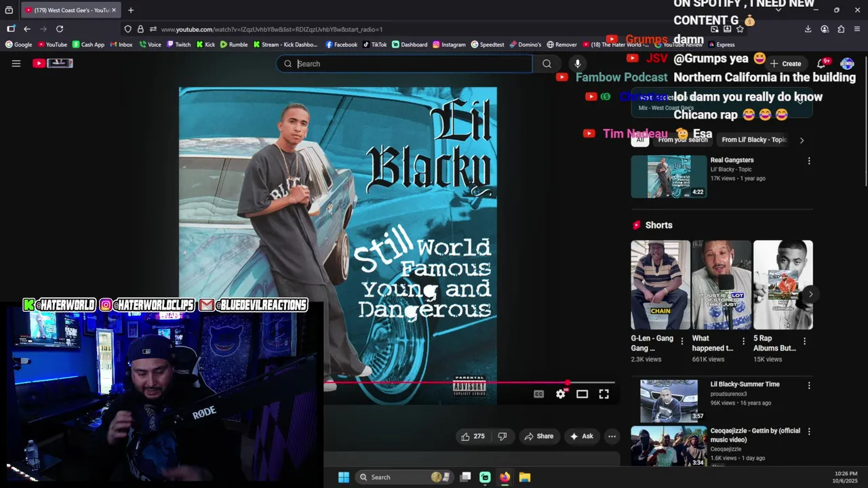
Task: Open Speedtest bookmark
Action: 488,45
